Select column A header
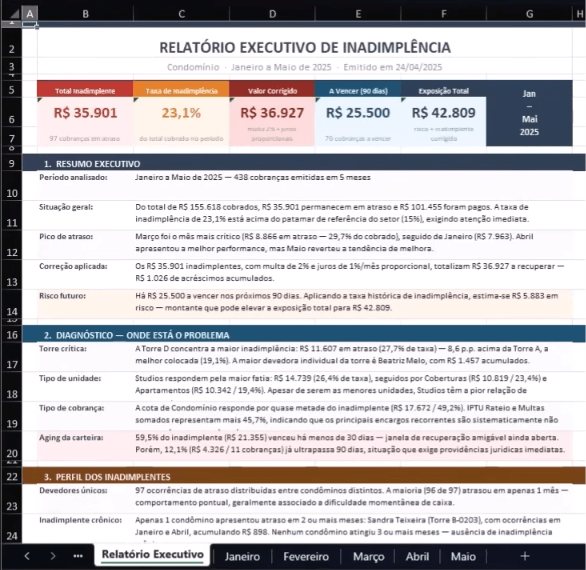586x570 pixels. 30,14
